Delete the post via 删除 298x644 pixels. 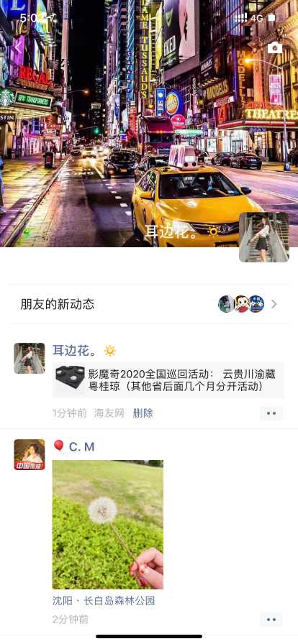point(143,413)
